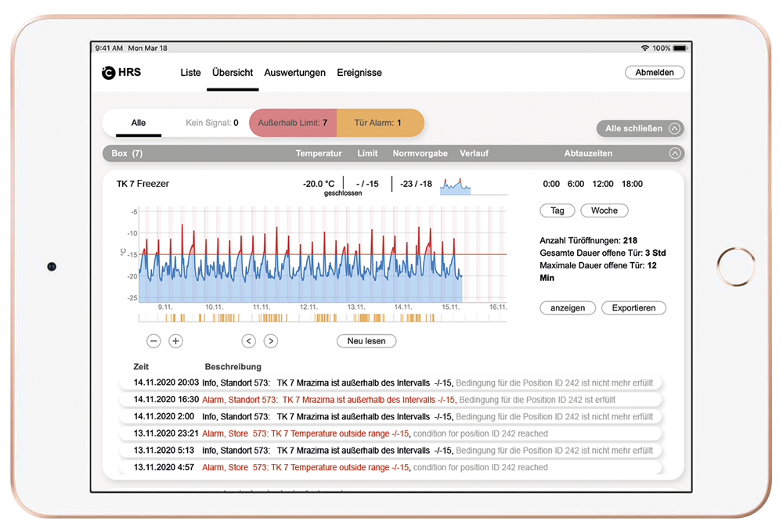Zoom out chart with minus icon
Image resolution: width=783 pixels, height=532 pixels.
point(153,341)
